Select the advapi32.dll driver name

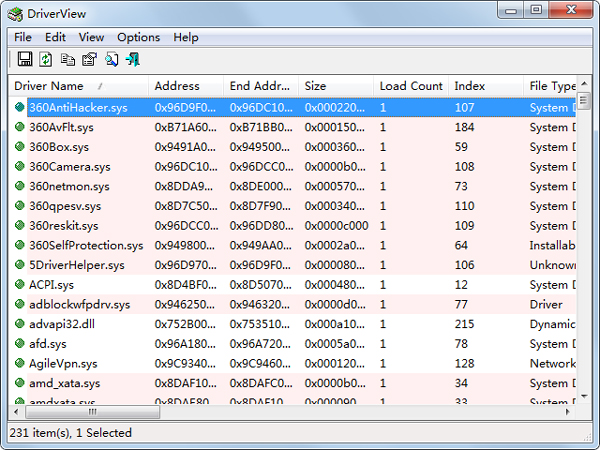tap(62, 324)
